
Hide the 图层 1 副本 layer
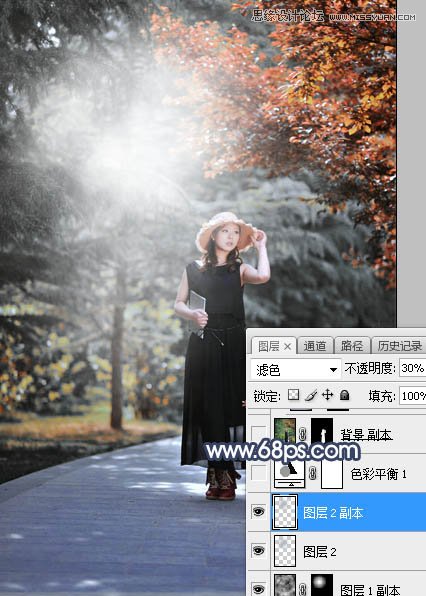click(258, 590)
